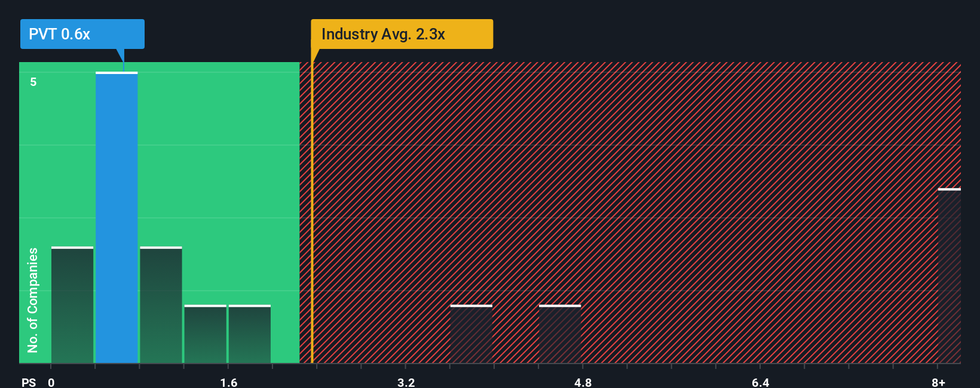Click the '0' x-axis label
The image size is (980, 388).
coord(51,382)
